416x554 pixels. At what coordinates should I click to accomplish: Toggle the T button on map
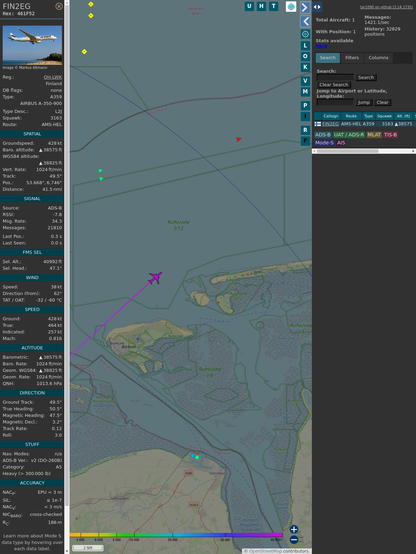(273, 6)
